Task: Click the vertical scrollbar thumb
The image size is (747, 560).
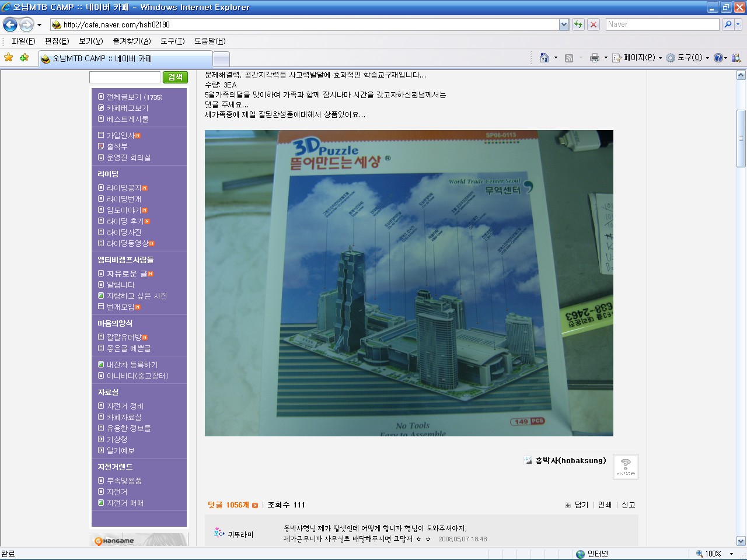Action: tap(741, 138)
